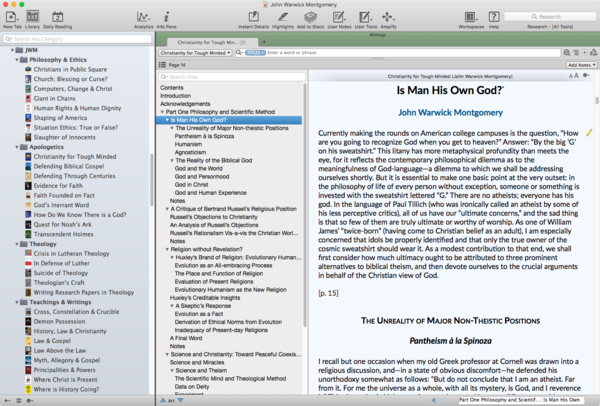Select Humanism in table of contents

pos(188,144)
